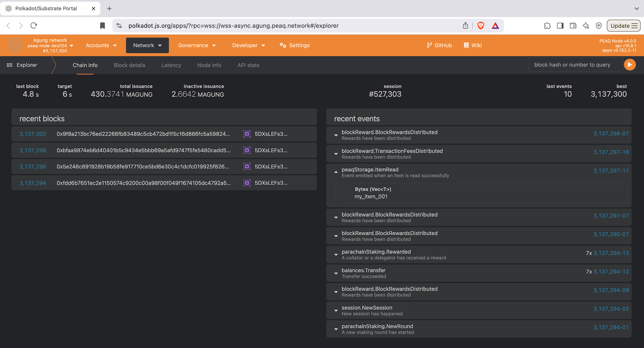Screen dimensions: 644x348
Task: Open Brave Shields lion icon
Action: [x=481, y=26]
